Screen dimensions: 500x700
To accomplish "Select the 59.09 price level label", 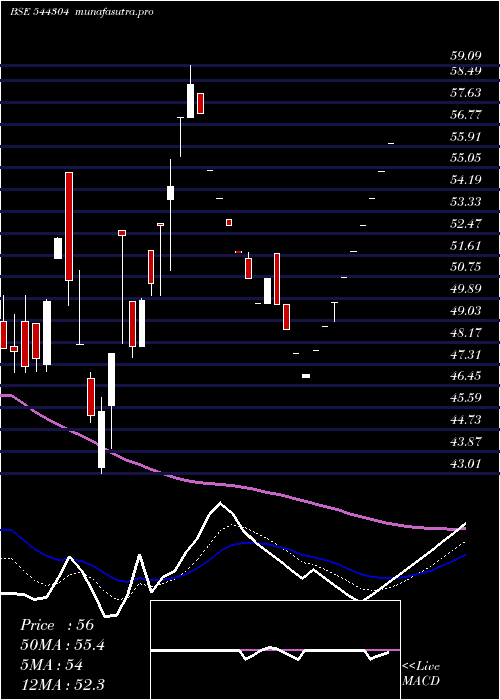I will coord(466,56).
